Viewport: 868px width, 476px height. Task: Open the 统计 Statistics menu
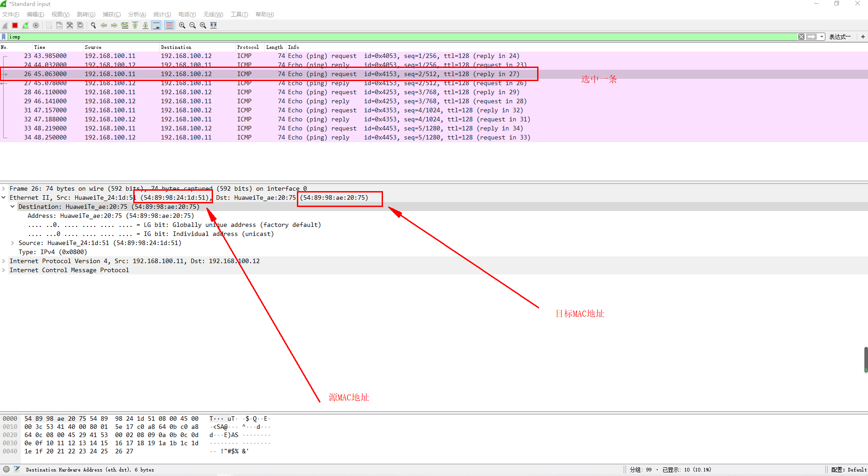click(162, 14)
